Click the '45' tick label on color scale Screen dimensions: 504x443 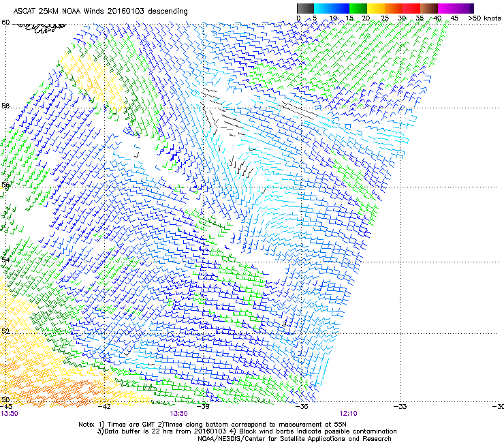pos(454,18)
